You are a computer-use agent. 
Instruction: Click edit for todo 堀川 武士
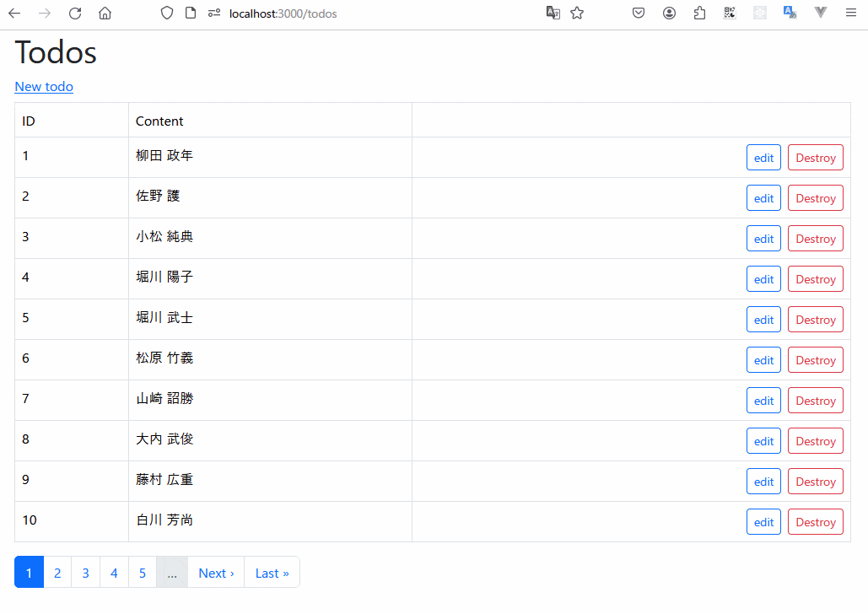coord(763,320)
